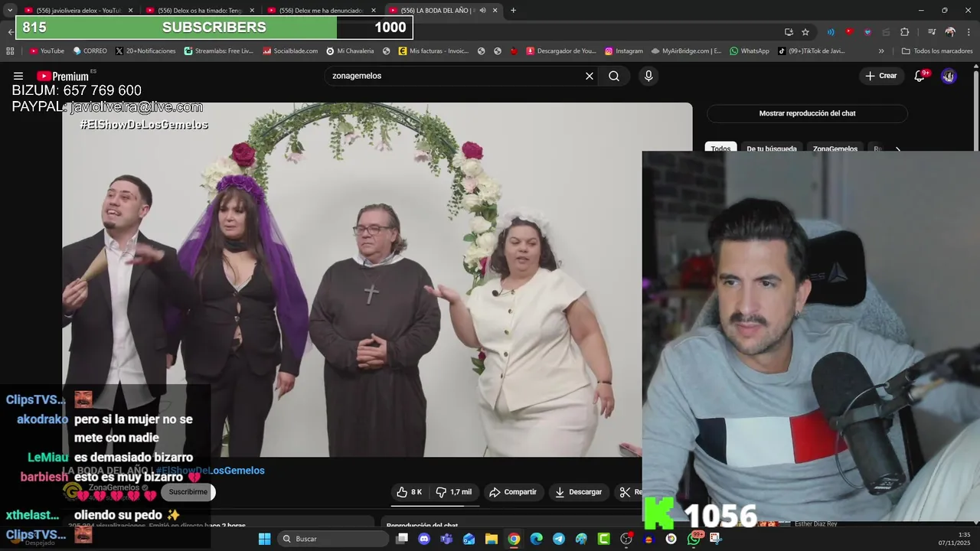Open the WhatsApp bookmark
980x551 pixels.
[x=750, y=51]
